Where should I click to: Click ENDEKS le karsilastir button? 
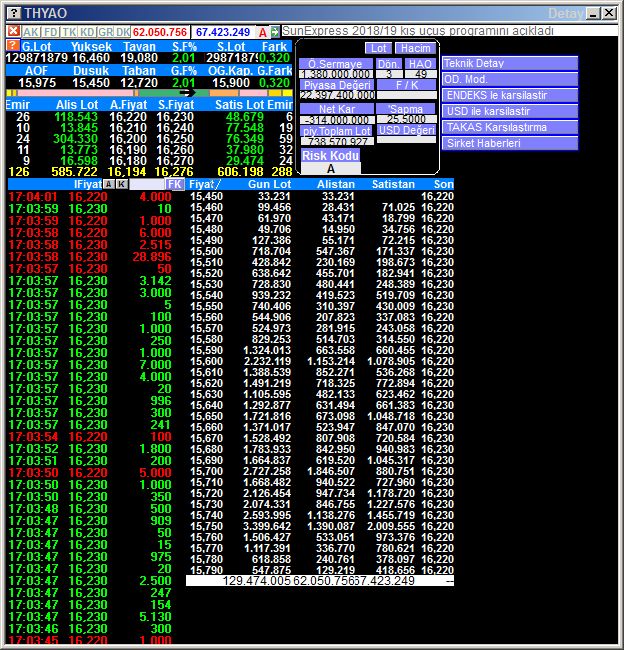click(x=510, y=95)
